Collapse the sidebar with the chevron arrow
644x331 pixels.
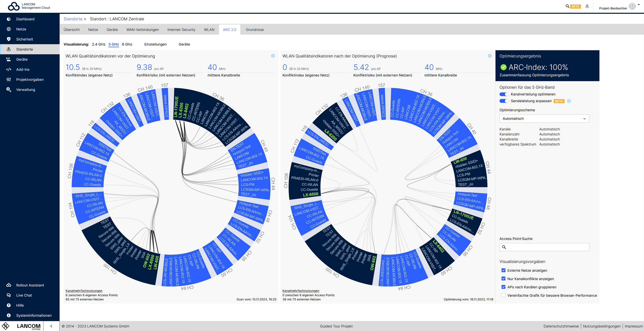coord(51,326)
